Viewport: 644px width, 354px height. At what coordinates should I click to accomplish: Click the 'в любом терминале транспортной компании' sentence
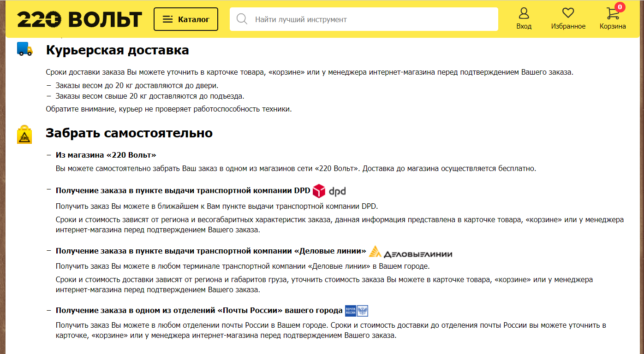pos(243,266)
